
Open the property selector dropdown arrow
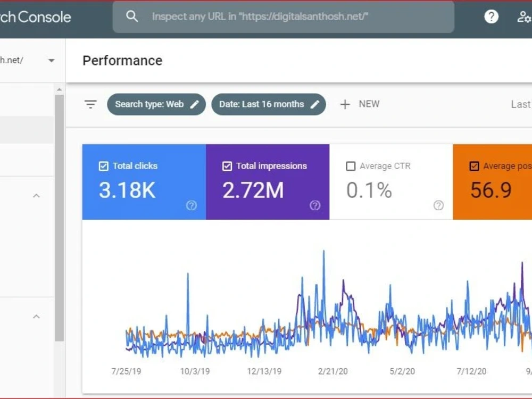(x=51, y=61)
